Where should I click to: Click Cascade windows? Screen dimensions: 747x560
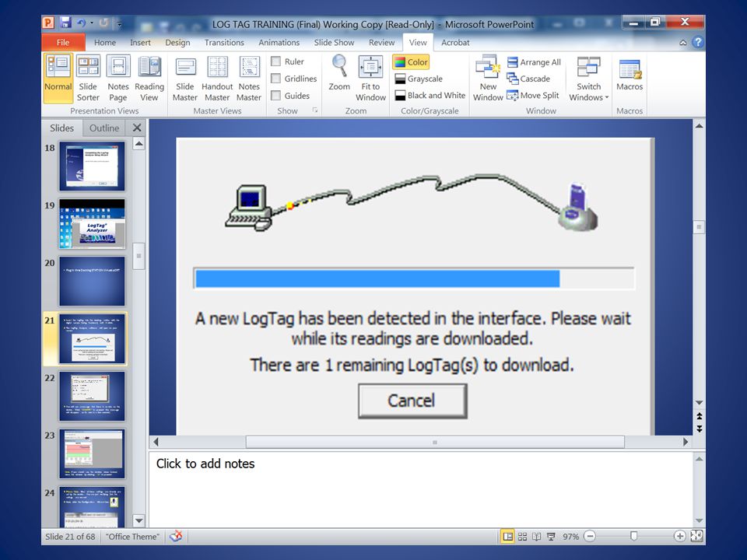point(529,79)
